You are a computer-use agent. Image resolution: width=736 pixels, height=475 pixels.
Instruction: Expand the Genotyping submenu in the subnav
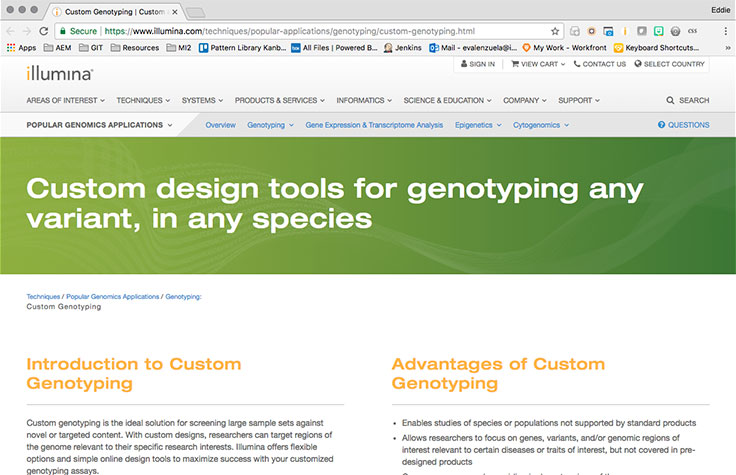click(270, 125)
